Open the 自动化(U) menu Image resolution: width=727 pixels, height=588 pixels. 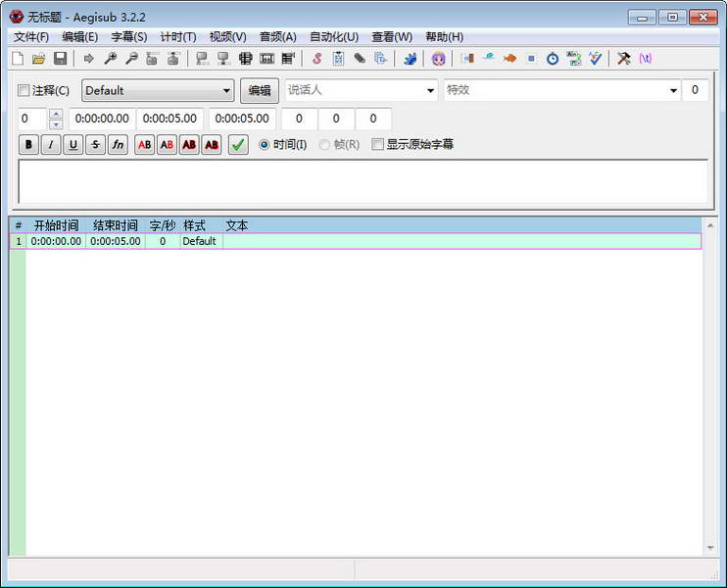(x=334, y=36)
